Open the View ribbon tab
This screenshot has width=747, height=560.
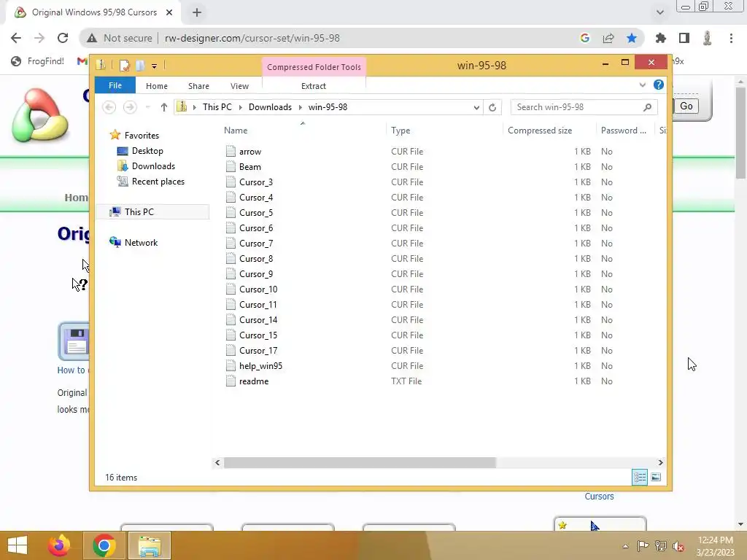239,86
